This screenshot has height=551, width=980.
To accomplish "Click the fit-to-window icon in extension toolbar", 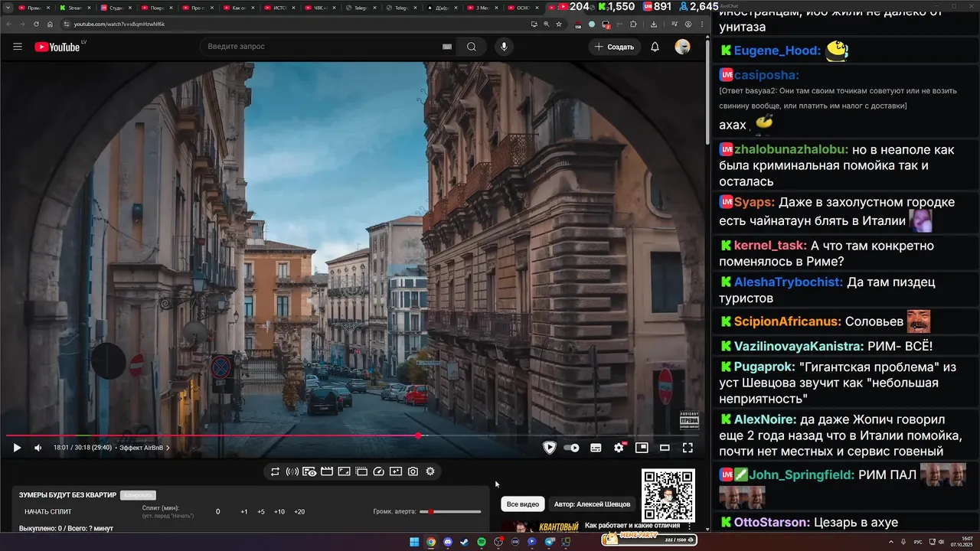I will (x=345, y=471).
